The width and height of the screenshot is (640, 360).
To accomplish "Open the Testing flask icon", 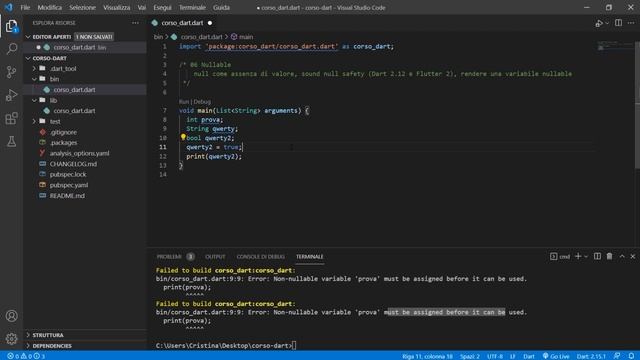I will pyautogui.click(x=11, y=141).
